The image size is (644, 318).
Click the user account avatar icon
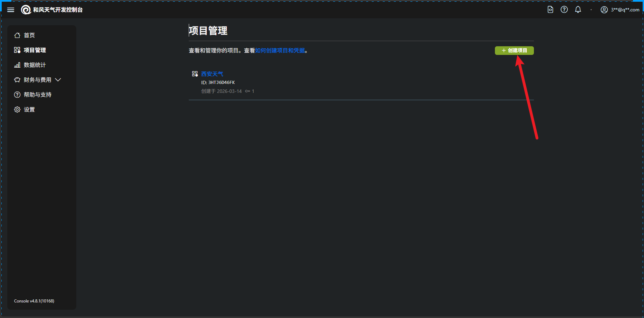(604, 10)
